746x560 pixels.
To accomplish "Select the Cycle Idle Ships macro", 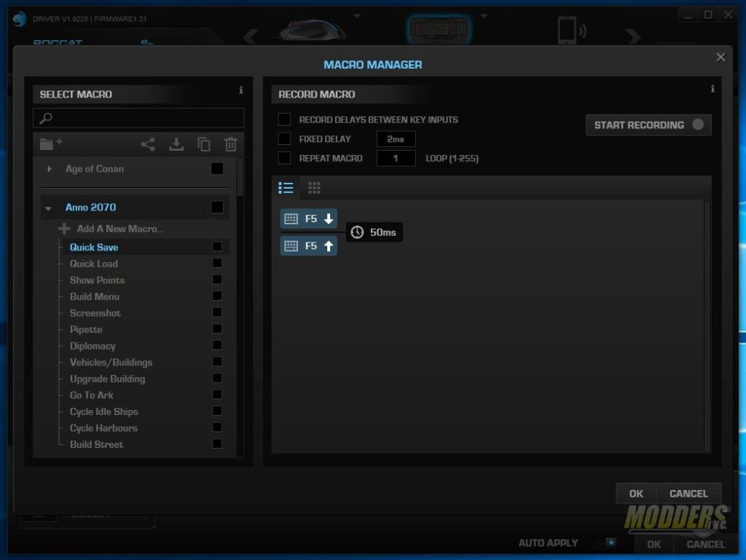I will [104, 411].
